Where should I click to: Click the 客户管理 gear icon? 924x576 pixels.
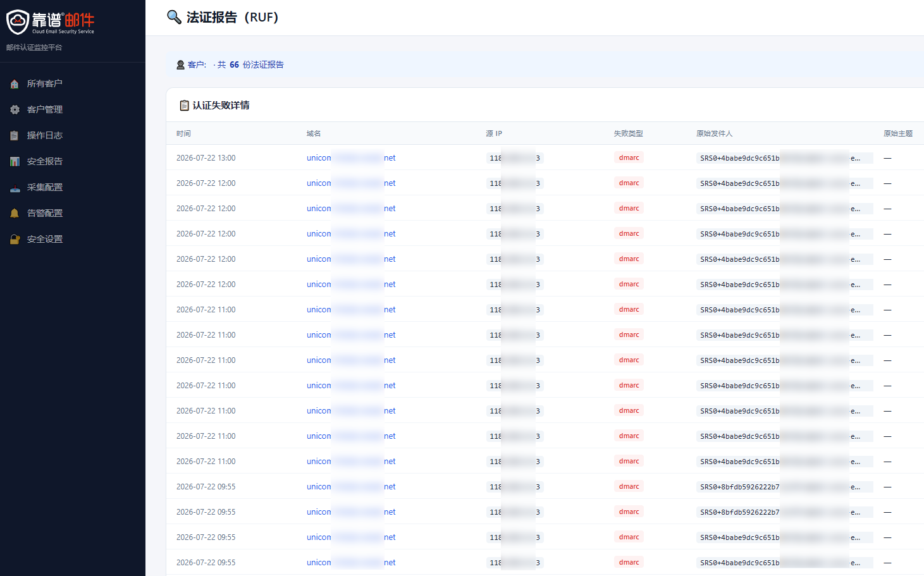pyautogui.click(x=15, y=110)
